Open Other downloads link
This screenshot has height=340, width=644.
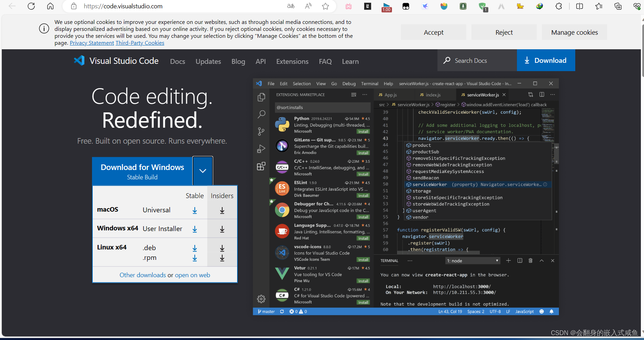143,275
